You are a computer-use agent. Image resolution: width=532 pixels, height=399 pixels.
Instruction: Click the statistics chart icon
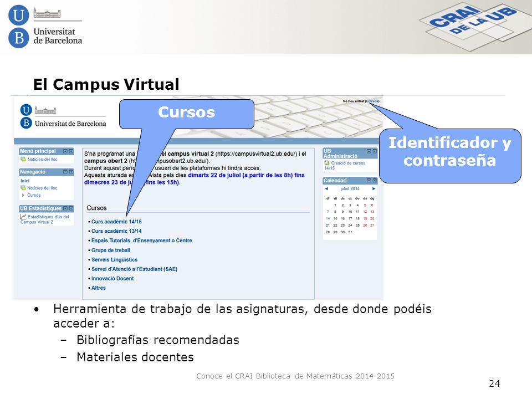[23, 217]
